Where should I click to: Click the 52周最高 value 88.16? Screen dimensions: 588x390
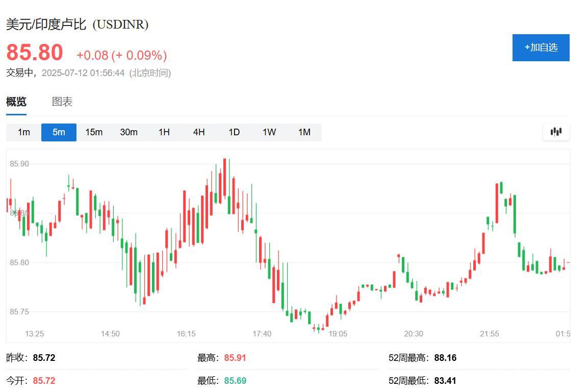445,358
